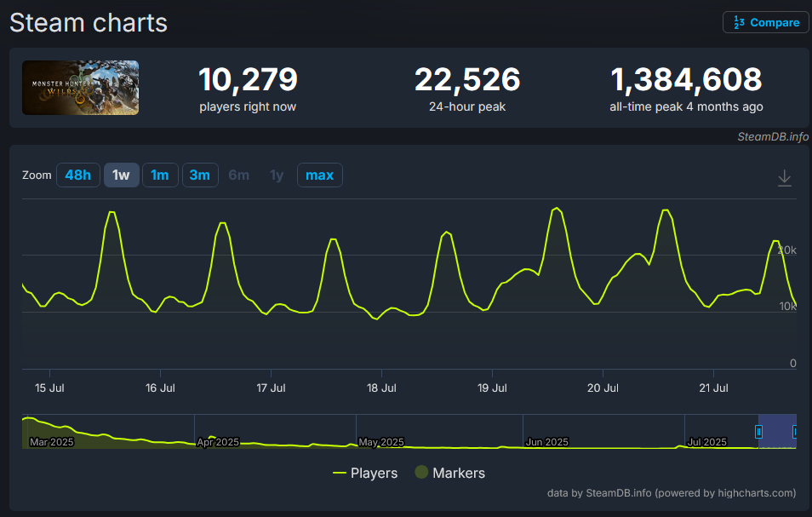Set chart zoom to 48h
The width and height of the screenshot is (812, 517).
tap(77, 175)
